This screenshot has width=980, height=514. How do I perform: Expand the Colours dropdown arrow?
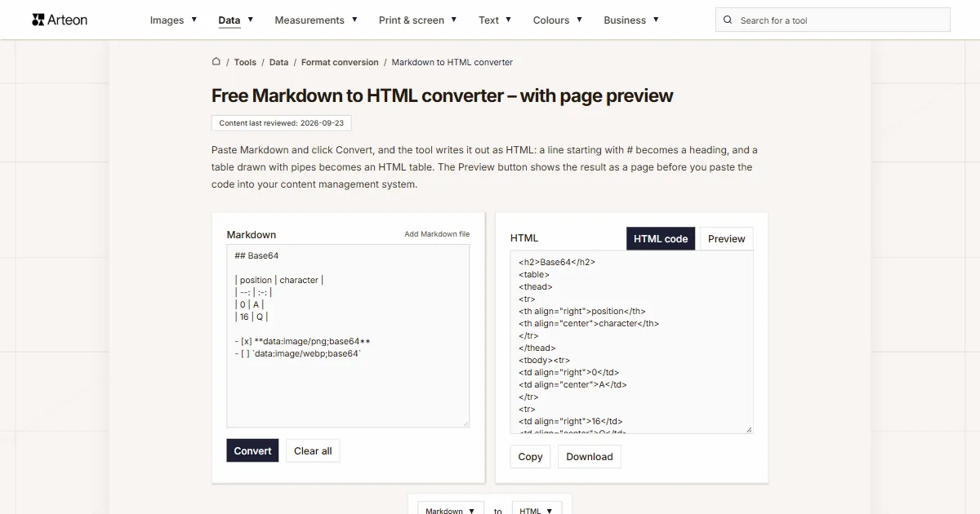click(x=579, y=20)
